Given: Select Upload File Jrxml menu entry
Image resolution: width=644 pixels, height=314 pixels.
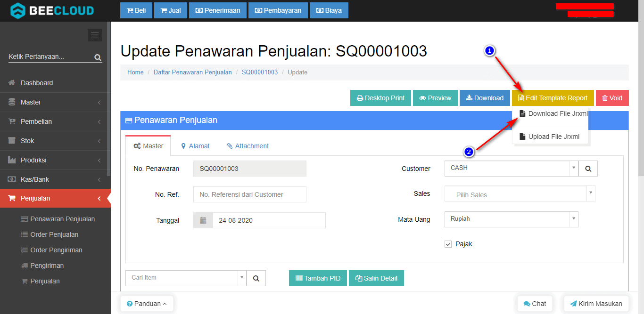Looking at the screenshot, I should pos(550,137).
